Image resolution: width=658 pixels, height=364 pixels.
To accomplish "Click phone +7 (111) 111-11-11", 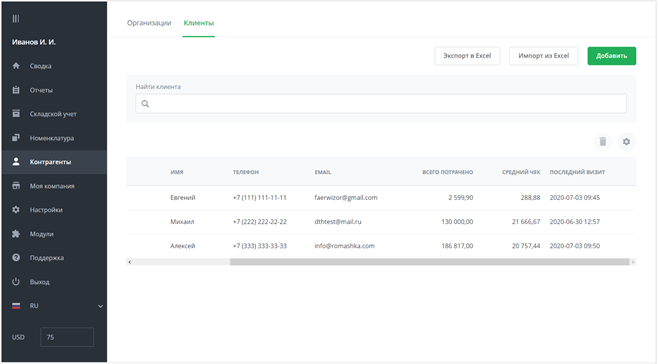I will [260, 197].
